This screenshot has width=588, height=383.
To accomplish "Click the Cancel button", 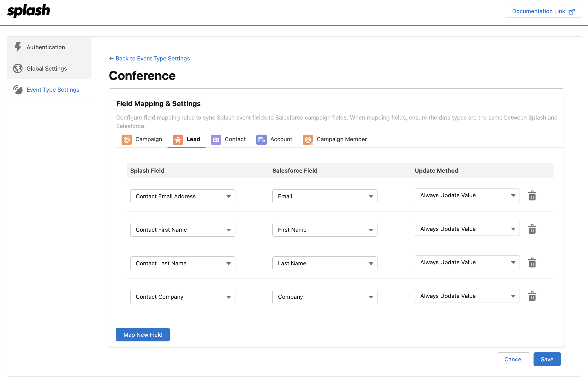I will 513,359.
